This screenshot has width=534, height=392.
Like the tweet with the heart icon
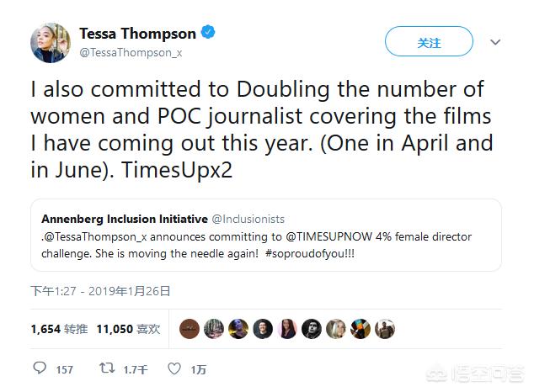[174, 368]
